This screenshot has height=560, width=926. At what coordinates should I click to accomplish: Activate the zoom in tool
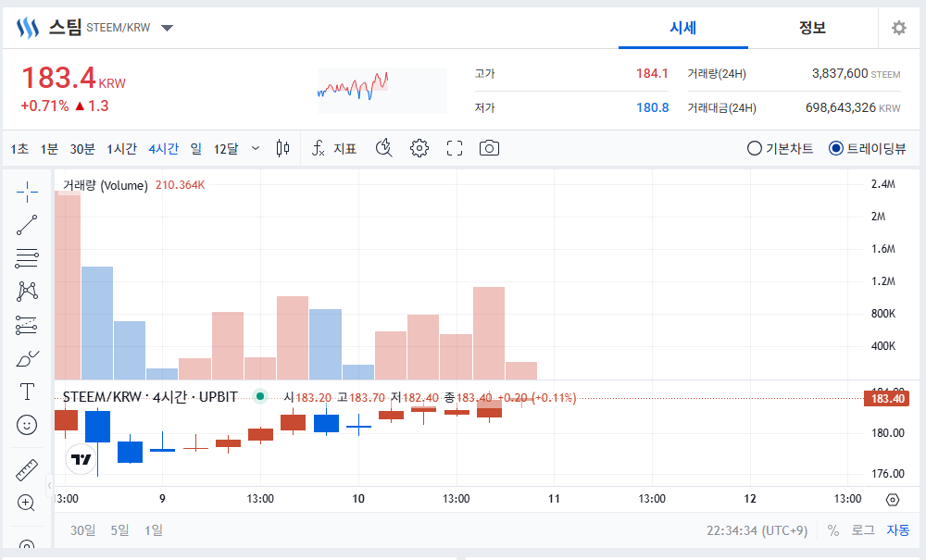(26, 503)
